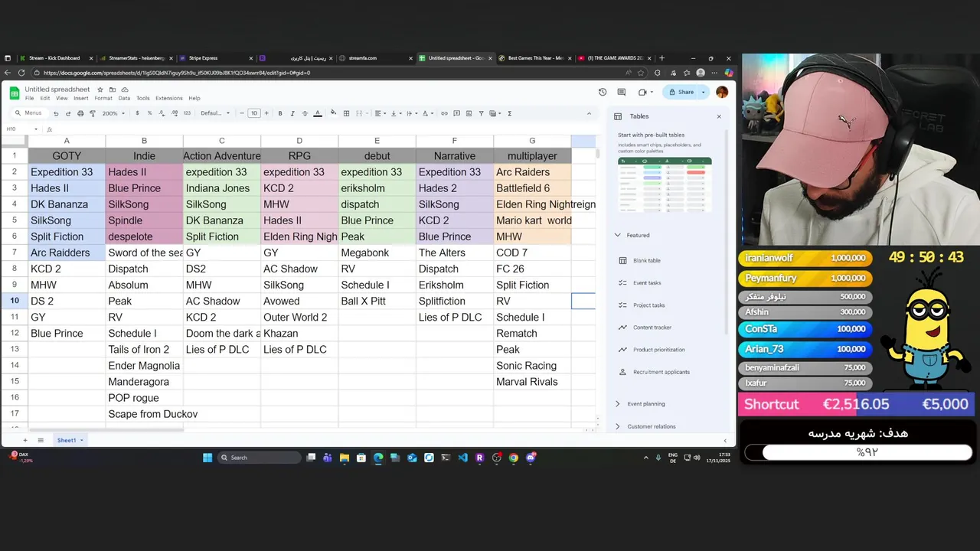
Task: Increase font size with plus button
Action: (x=266, y=113)
